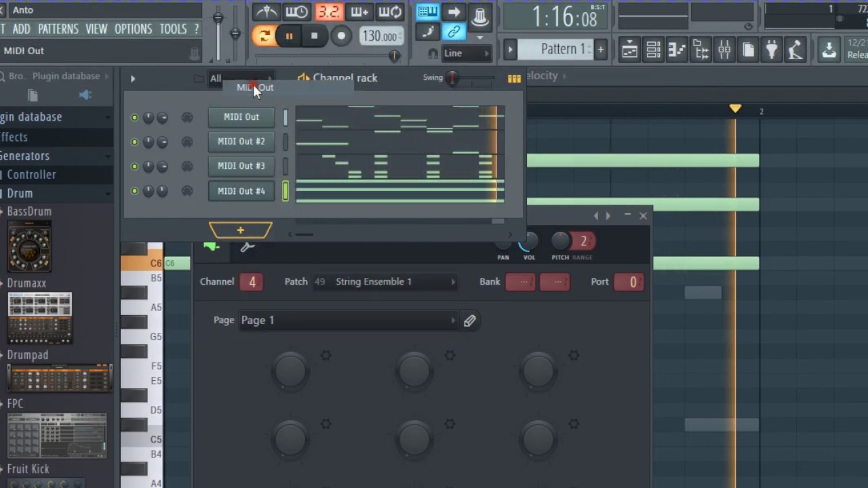The width and height of the screenshot is (868, 488).
Task: Open the Mixer view icon
Action: (x=724, y=49)
